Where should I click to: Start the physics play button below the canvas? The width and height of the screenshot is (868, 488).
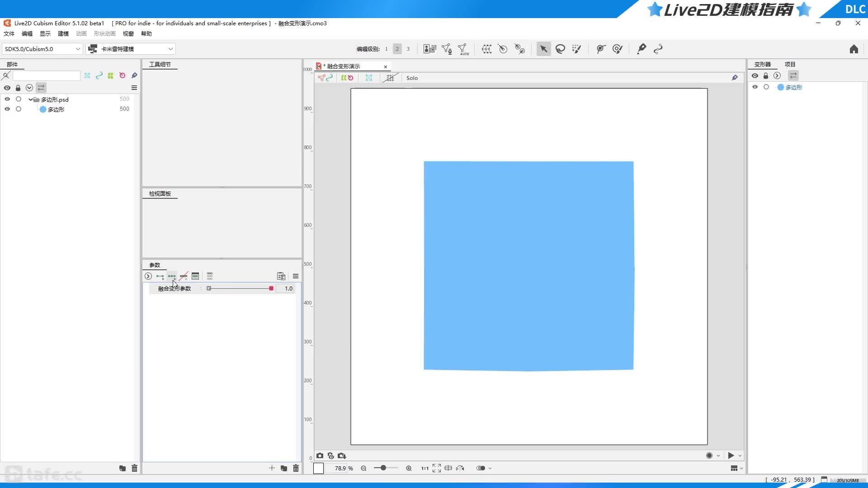[731, 455]
